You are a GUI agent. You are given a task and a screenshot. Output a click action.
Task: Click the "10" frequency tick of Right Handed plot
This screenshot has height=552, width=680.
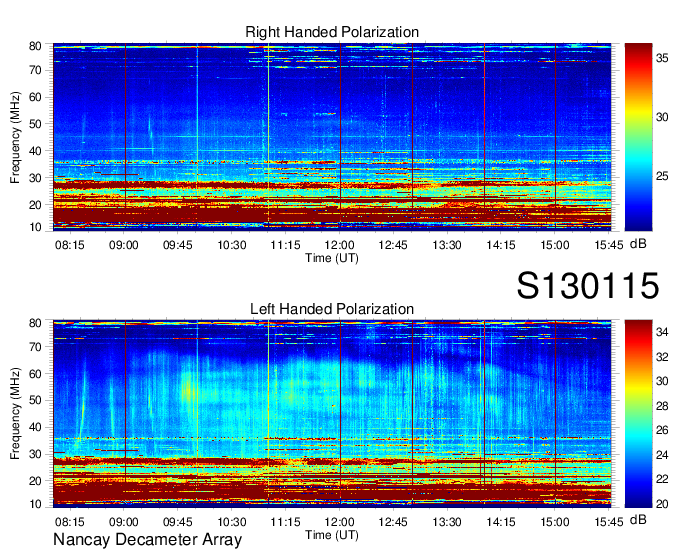35,227
